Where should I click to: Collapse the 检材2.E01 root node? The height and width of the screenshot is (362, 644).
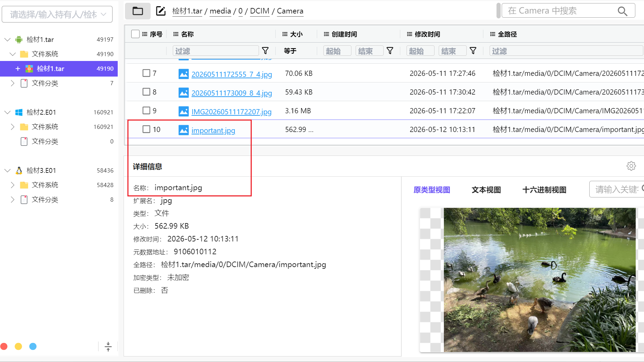click(7, 112)
